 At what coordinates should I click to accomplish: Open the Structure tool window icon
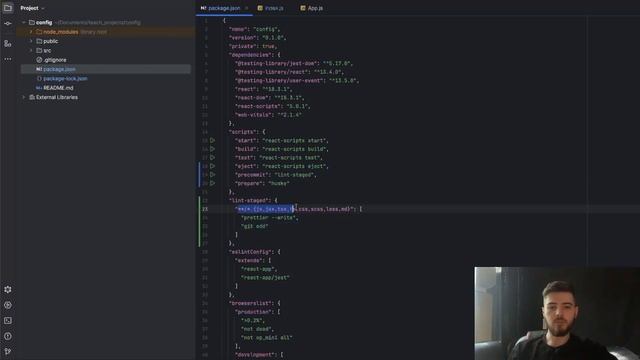coord(8,43)
